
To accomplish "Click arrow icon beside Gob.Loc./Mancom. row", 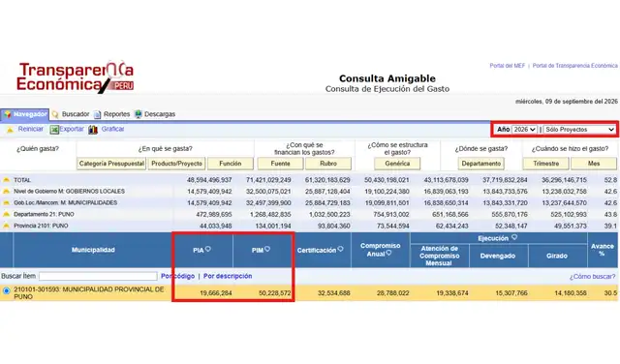I will 7,202.
